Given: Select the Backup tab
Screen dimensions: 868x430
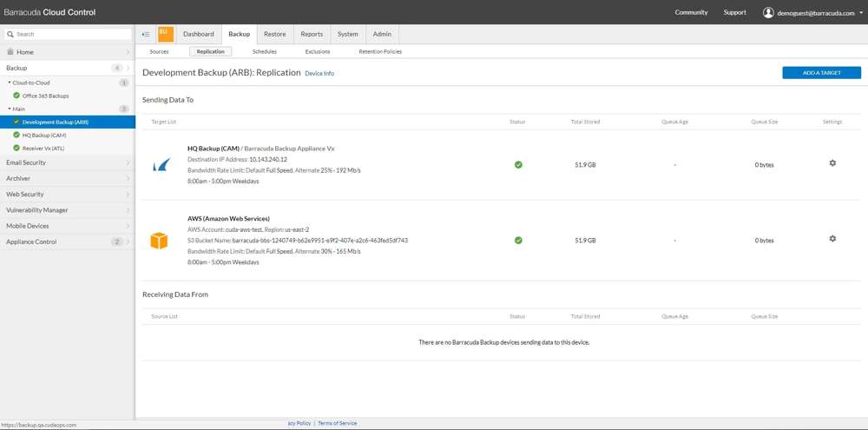Looking at the screenshot, I should [240, 35].
